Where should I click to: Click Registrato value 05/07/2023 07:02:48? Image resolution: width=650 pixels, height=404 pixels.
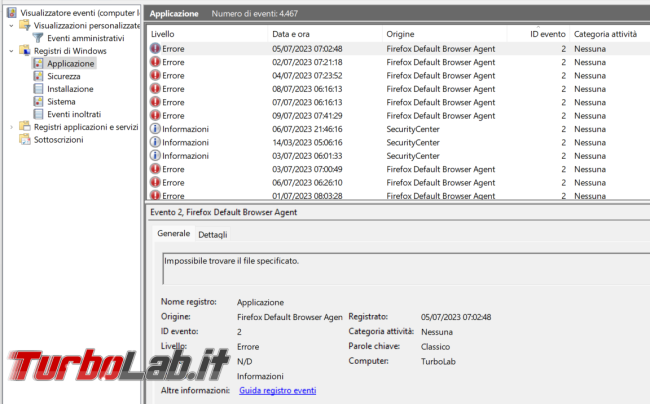point(456,317)
